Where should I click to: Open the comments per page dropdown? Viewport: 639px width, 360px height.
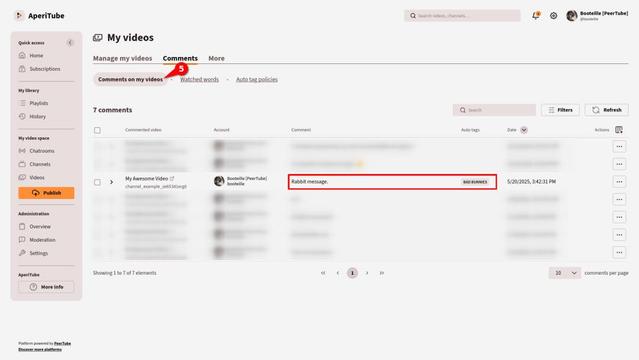click(565, 273)
